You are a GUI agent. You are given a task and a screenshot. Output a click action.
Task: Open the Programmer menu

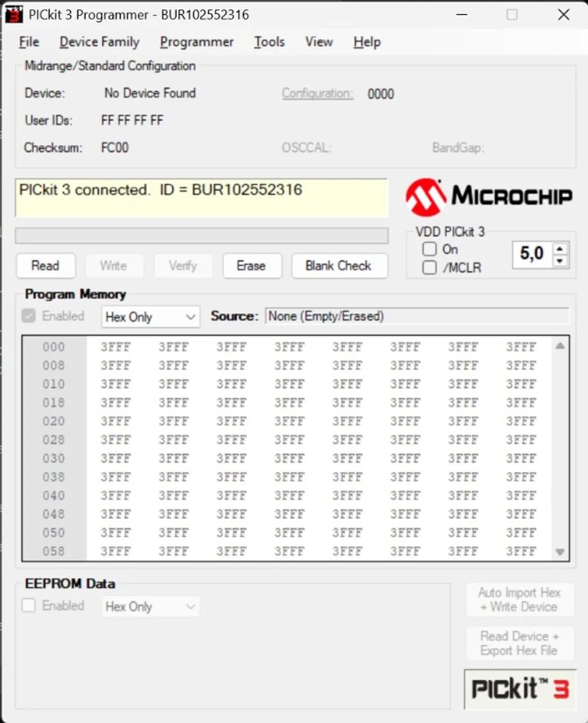197,42
